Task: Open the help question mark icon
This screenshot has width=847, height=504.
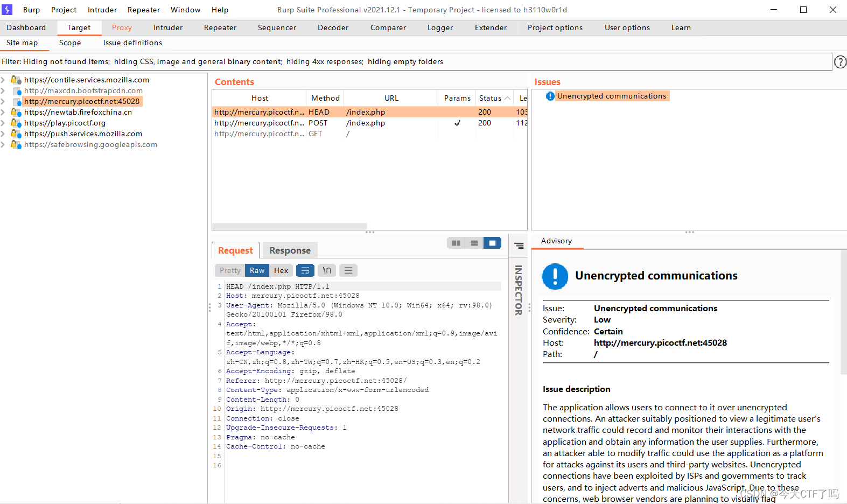Action: tap(840, 62)
